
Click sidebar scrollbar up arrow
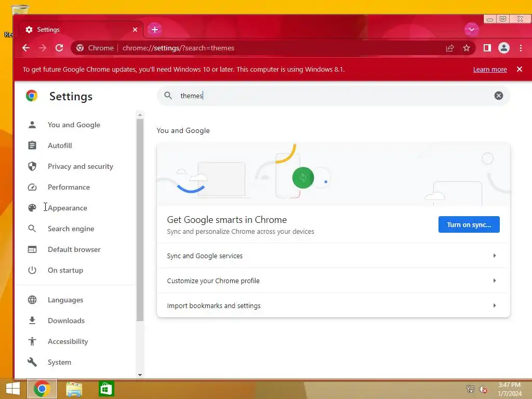140,115
